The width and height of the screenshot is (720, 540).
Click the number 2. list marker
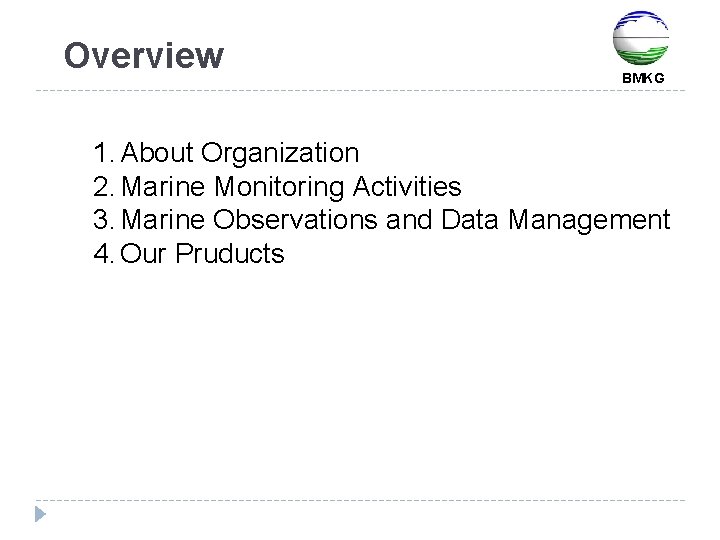104,187
